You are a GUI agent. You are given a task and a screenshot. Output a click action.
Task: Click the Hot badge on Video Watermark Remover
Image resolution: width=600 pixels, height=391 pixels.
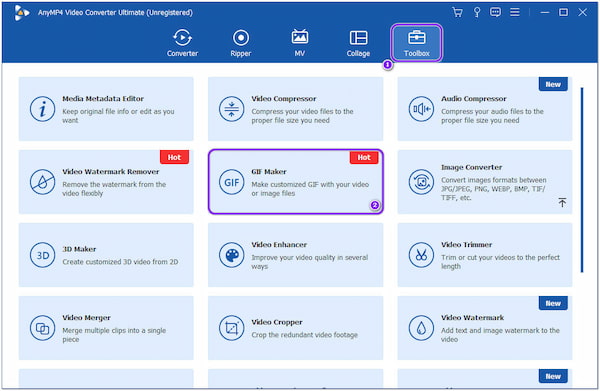174,157
